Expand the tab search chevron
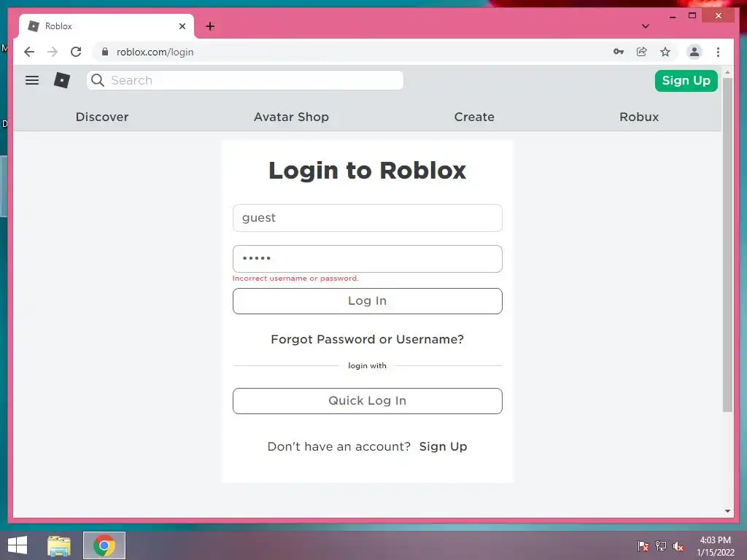 (x=645, y=26)
